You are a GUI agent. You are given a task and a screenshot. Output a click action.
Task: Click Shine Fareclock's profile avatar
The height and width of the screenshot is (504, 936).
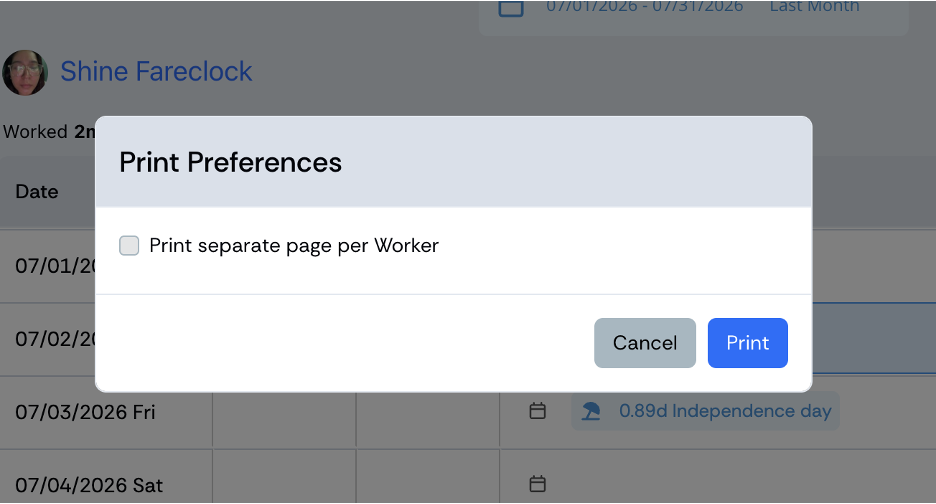coord(24,72)
